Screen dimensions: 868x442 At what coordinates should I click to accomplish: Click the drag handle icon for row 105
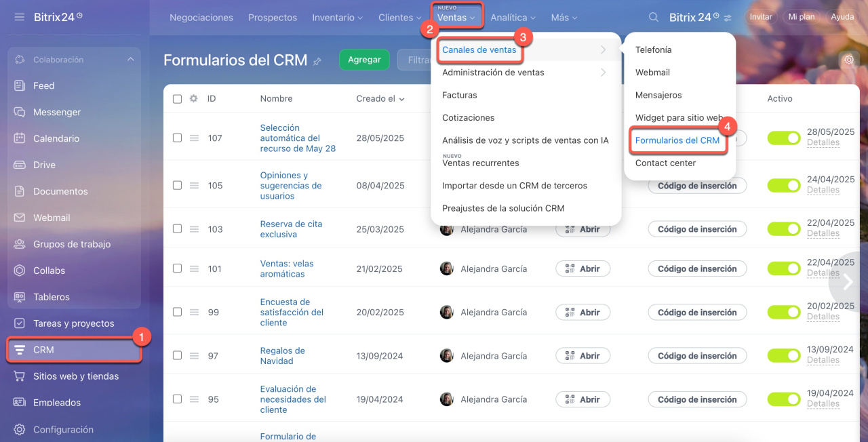tap(194, 186)
